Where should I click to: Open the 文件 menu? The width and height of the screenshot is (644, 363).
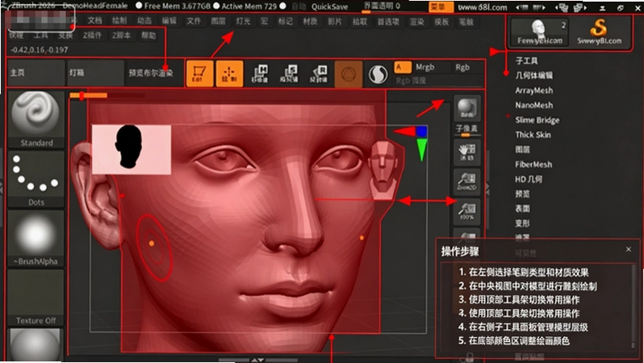pos(194,20)
